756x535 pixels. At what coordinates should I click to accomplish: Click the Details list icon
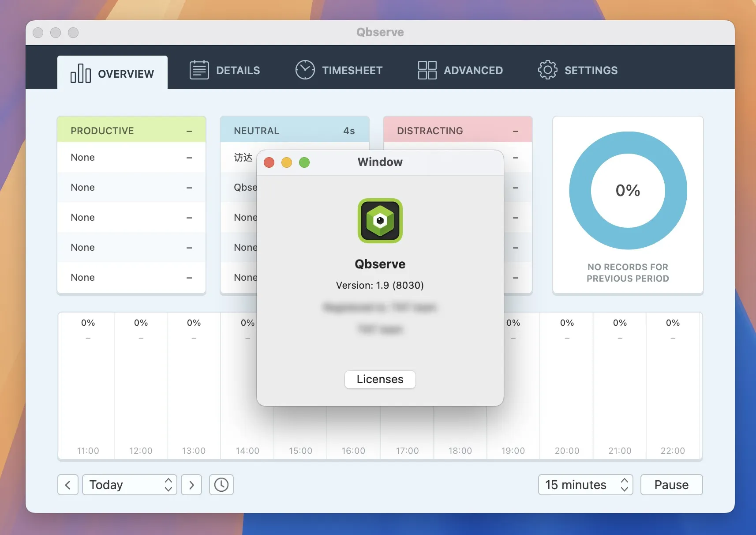coord(199,70)
